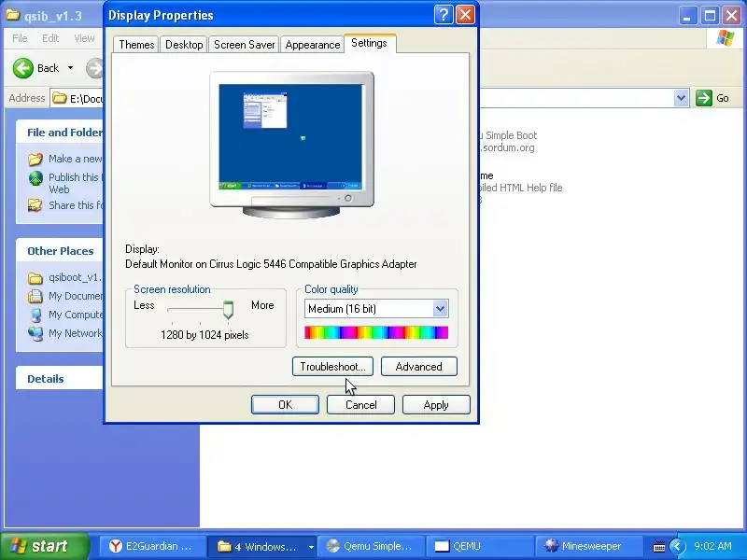Open the Start menu
The height and width of the screenshot is (560, 747).
point(44,546)
